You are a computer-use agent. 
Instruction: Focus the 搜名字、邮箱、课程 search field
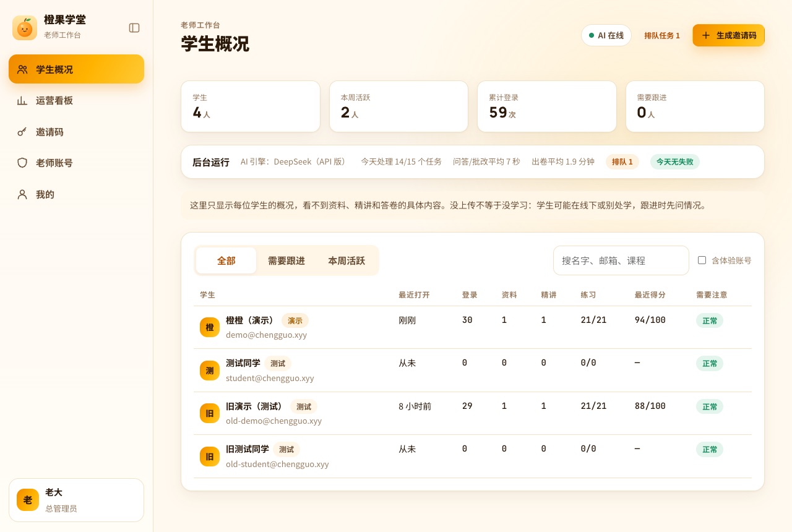point(621,260)
